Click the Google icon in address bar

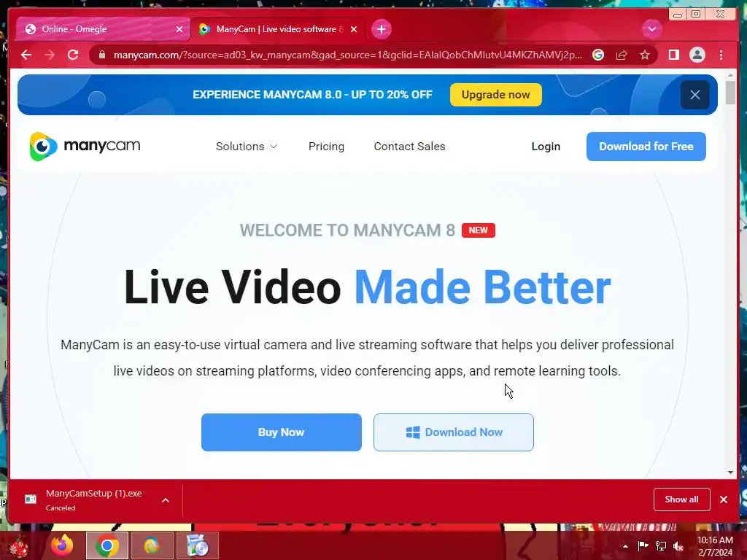pos(598,55)
